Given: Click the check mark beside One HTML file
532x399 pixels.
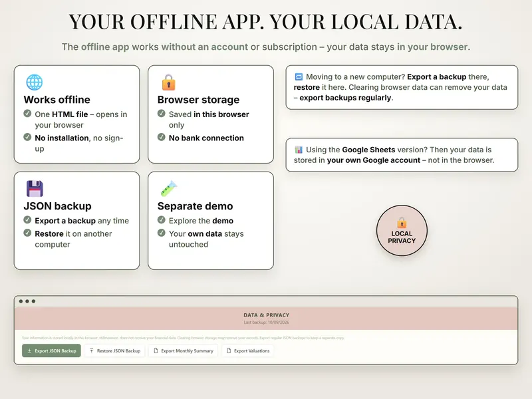Looking at the screenshot, I should pyautogui.click(x=27, y=113).
